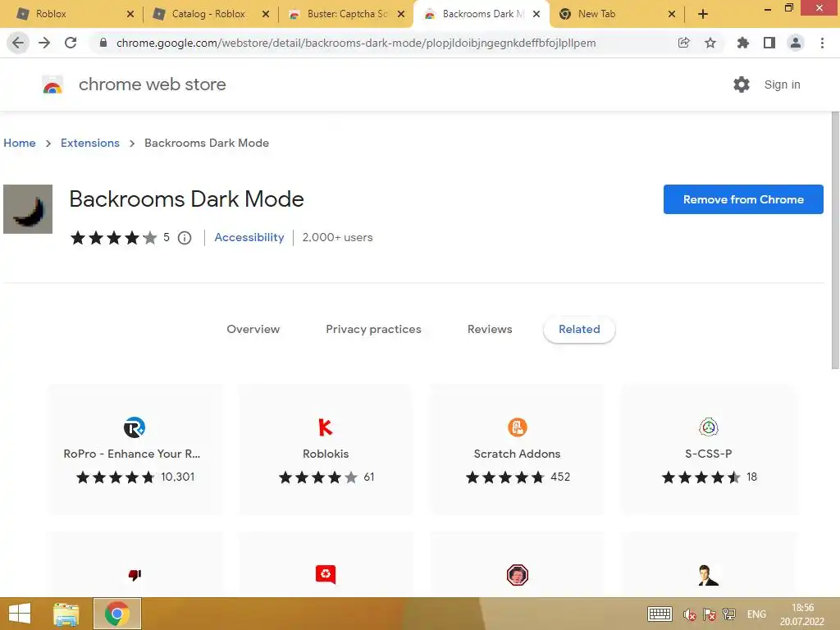Click the S-CSS-P extension title
Image resolution: width=840 pixels, height=630 pixels.
(708, 454)
